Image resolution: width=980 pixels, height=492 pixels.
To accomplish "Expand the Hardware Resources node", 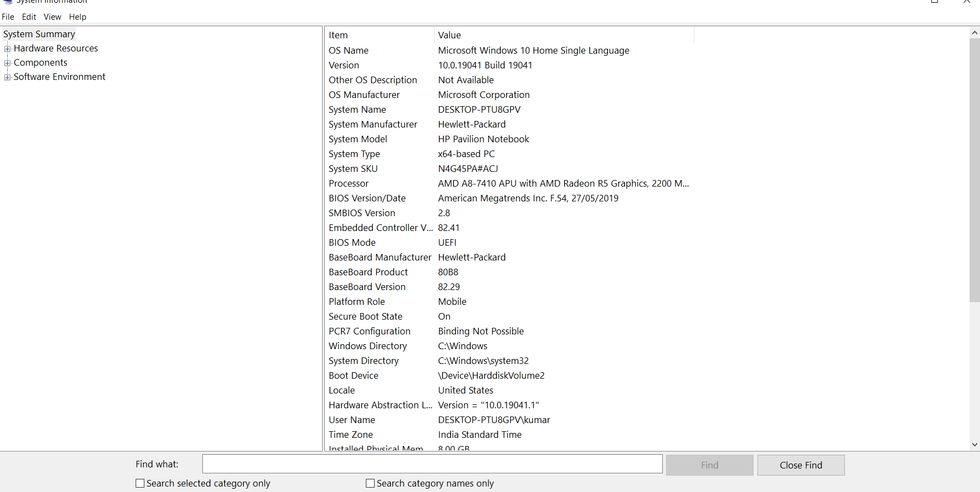I will (x=8, y=49).
